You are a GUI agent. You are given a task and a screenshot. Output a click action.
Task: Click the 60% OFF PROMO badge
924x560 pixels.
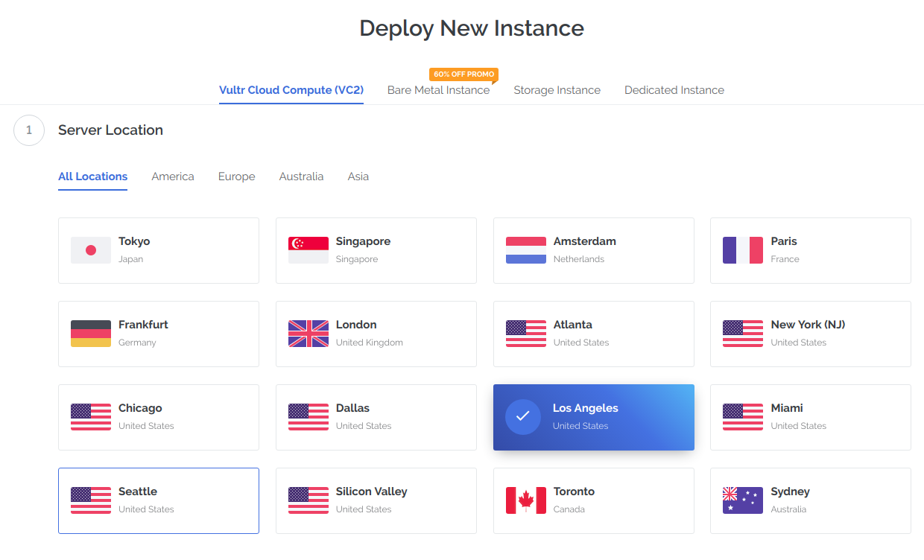click(463, 74)
